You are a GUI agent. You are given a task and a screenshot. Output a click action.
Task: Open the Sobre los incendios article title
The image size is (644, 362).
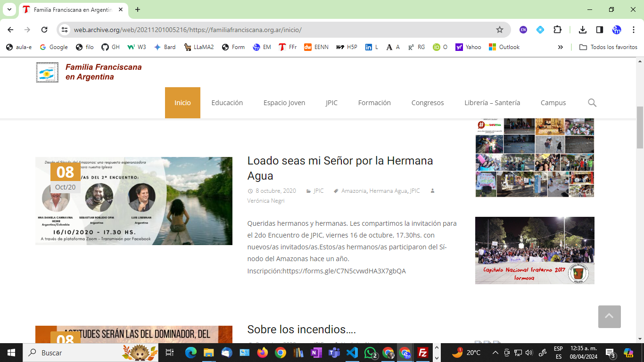pyautogui.click(x=301, y=329)
